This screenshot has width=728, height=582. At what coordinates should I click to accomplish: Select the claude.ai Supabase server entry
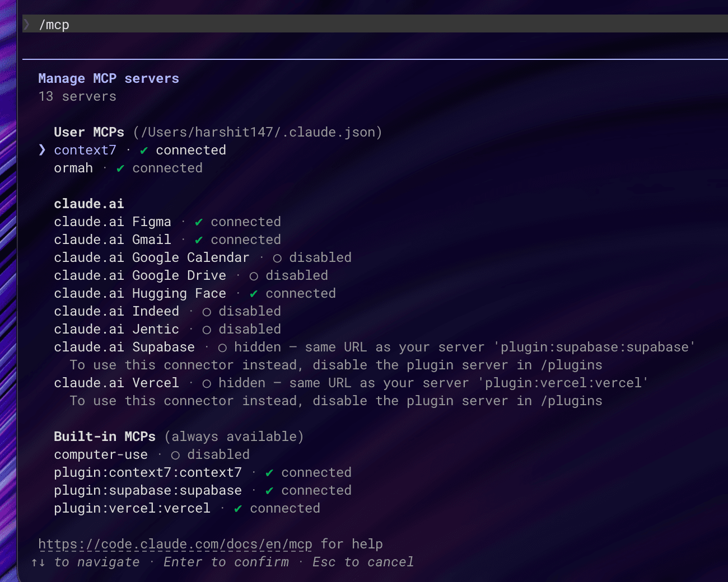(x=375, y=347)
